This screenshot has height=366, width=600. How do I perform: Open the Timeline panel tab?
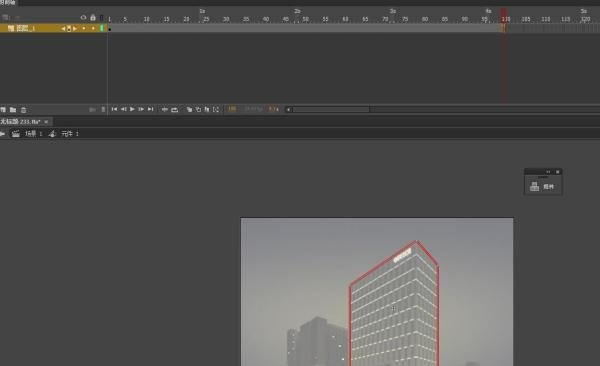[x=8, y=3]
